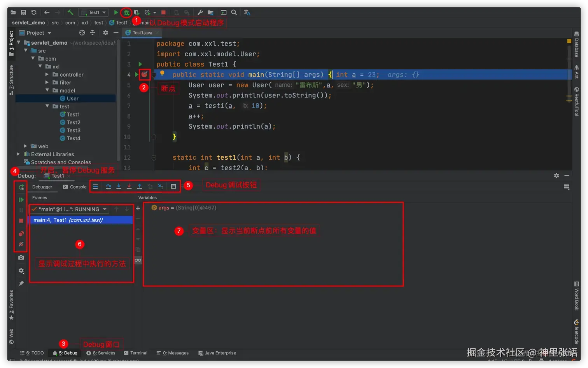The width and height of the screenshot is (588, 368).
Task: Resume program in debug sidebar
Action: coord(21,200)
